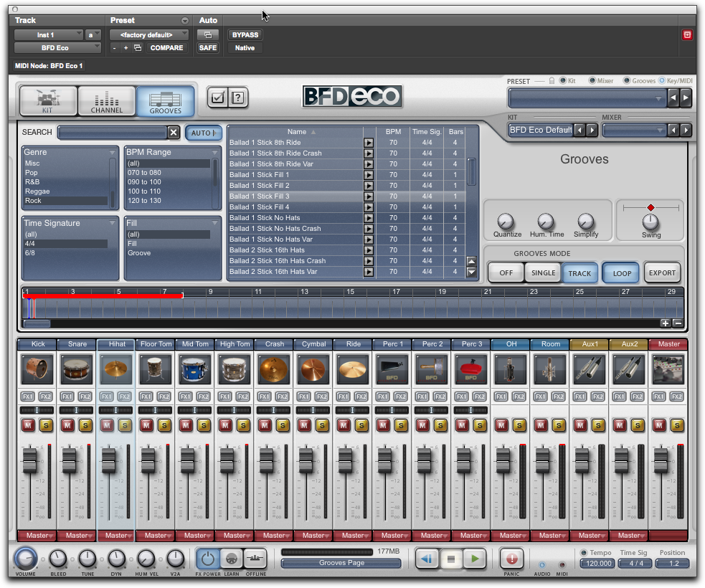Open the help question mark button
The width and height of the screenshot is (705, 588).
click(x=238, y=97)
